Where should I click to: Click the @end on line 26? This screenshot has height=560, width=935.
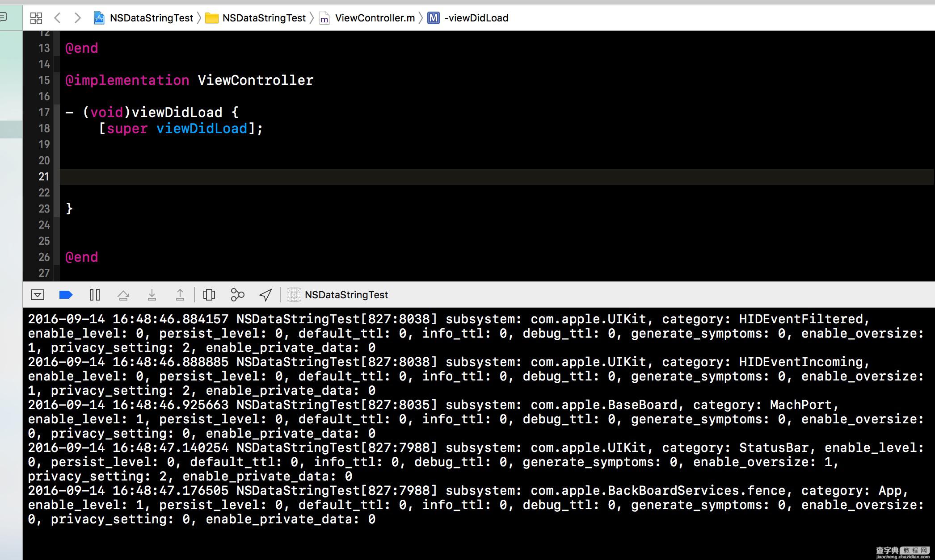[82, 257]
